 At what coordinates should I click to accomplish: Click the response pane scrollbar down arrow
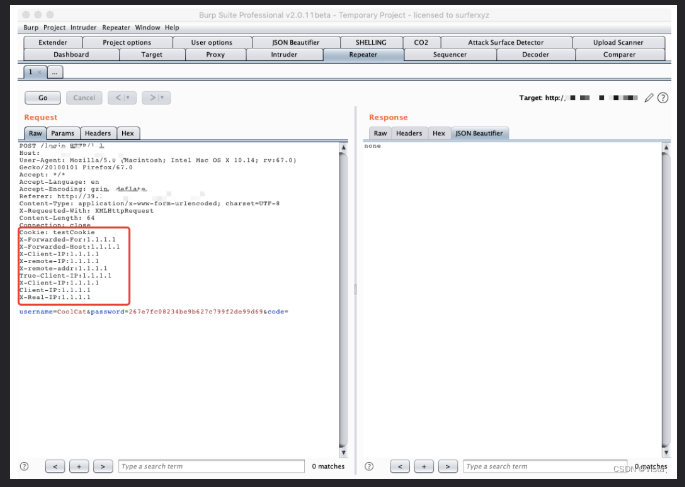pyautogui.click(x=666, y=452)
